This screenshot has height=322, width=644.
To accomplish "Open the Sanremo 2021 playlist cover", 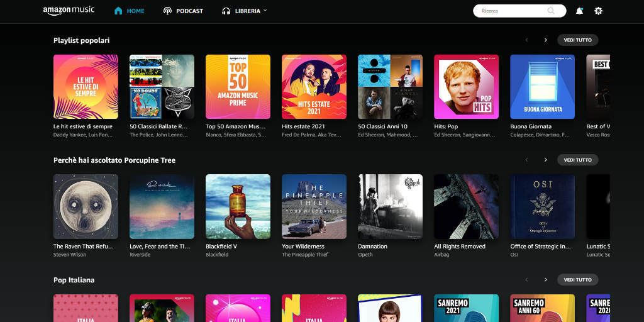I will (x=467, y=308).
